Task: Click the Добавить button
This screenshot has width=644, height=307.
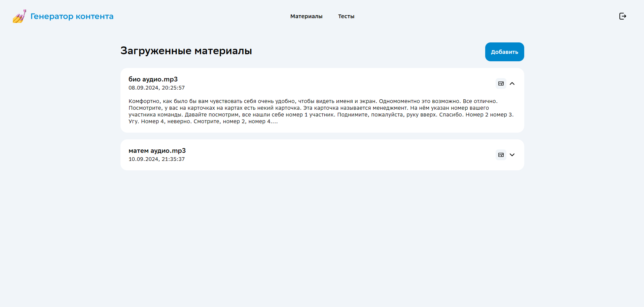Action: (504, 52)
